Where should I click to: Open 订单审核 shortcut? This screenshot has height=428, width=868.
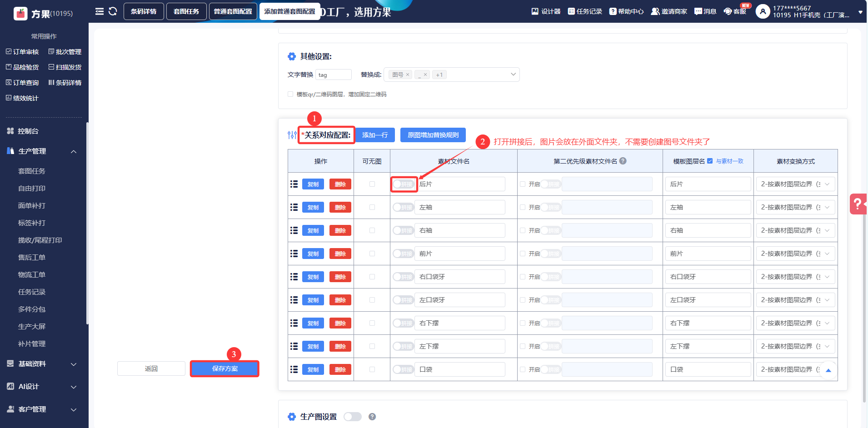[x=22, y=52]
